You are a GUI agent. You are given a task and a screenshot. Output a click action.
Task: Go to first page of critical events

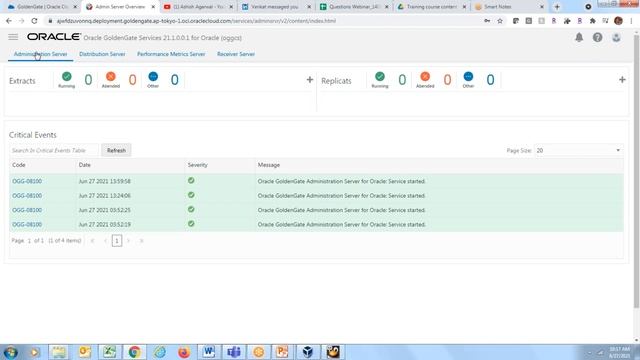[x=93, y=241]
